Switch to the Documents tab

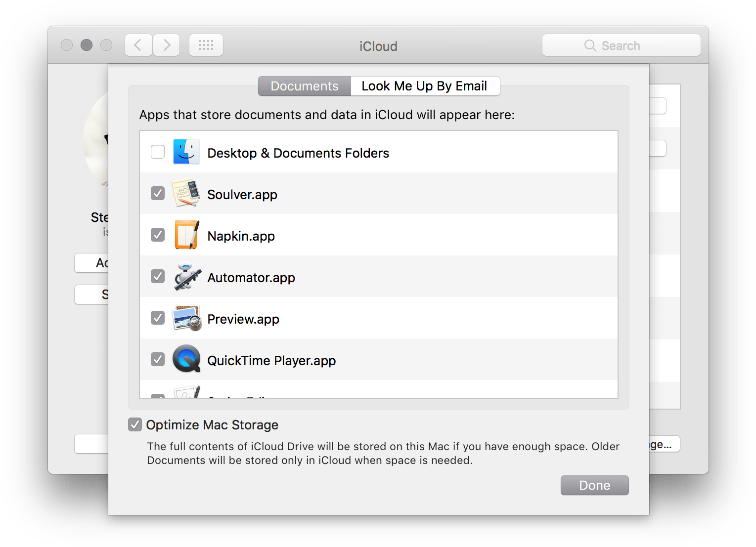[305, 86]
